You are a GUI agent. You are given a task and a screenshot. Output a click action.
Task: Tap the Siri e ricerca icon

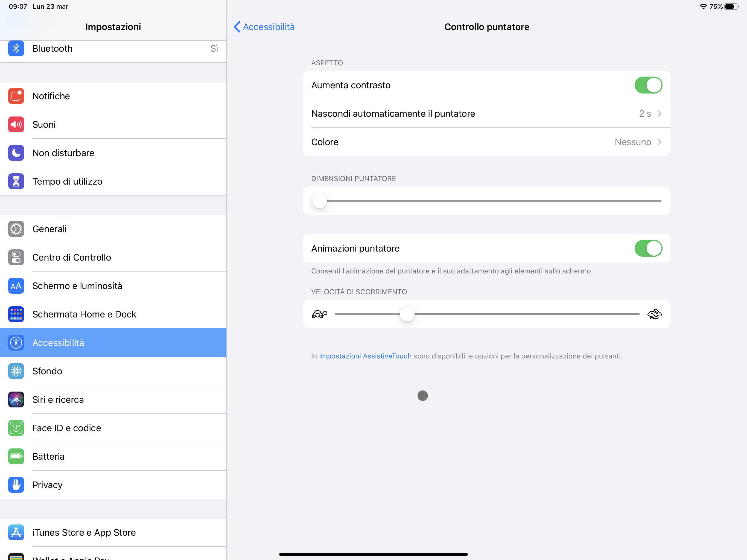point(16,399)
